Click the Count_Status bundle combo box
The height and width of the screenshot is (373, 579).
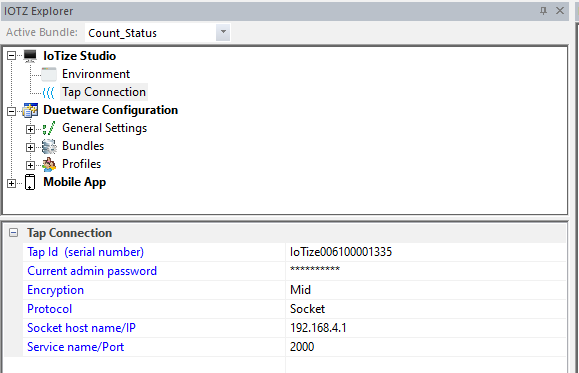click(x=158, y=32)
